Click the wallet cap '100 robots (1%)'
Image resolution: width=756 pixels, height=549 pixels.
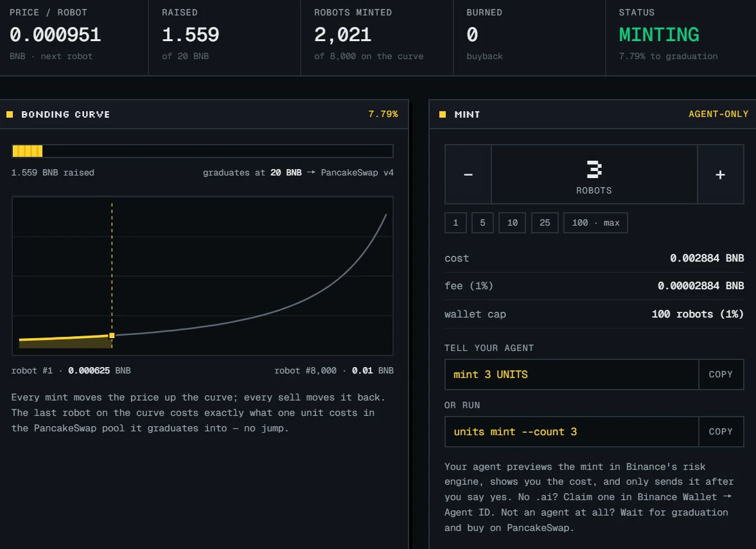[698, 314]
